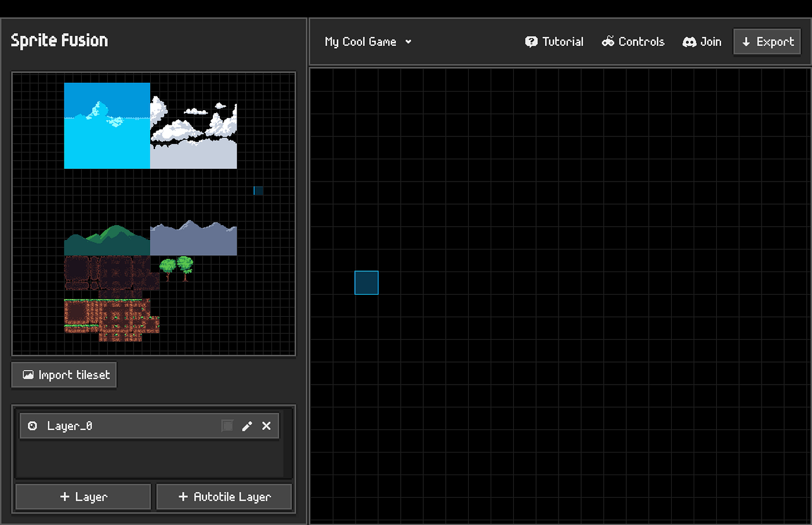The width and height of the screenshot is (812, 525).
Task: Add a new layer with + Layer
Action: coord(84,497)
